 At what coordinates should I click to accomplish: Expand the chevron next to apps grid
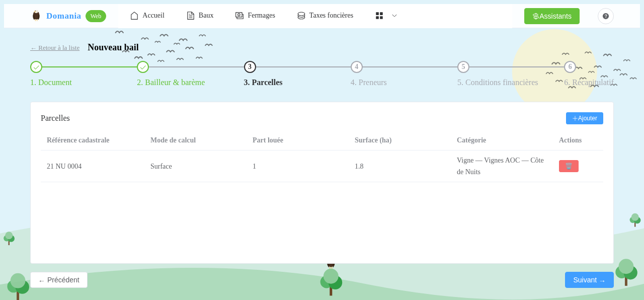394,16
